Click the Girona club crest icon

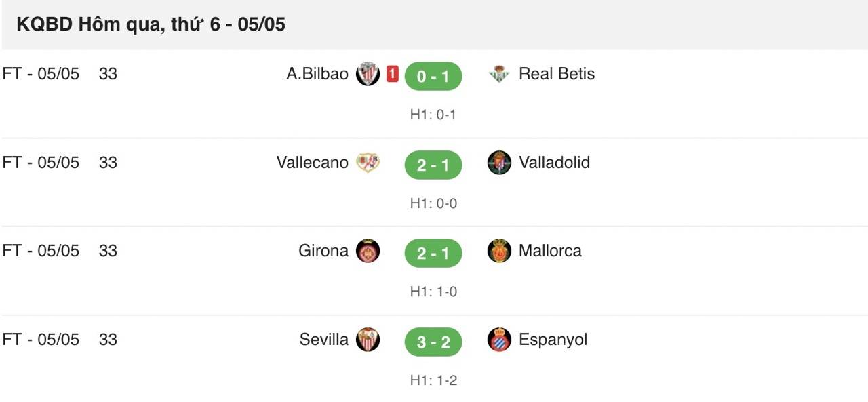[x=368, y=251]
